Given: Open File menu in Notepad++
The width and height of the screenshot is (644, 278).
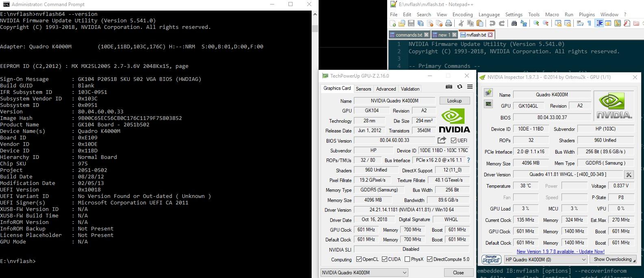Looking at the screenshot, I should 394,14.
